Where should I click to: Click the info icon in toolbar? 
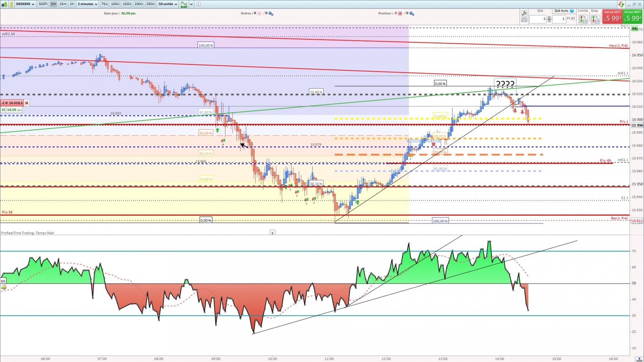click(x=199, y=4)
